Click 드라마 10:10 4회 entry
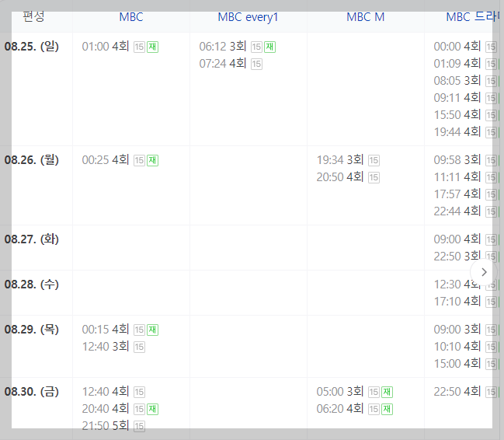This screenshot has width=504, height=440. click(x=457, y=347)
